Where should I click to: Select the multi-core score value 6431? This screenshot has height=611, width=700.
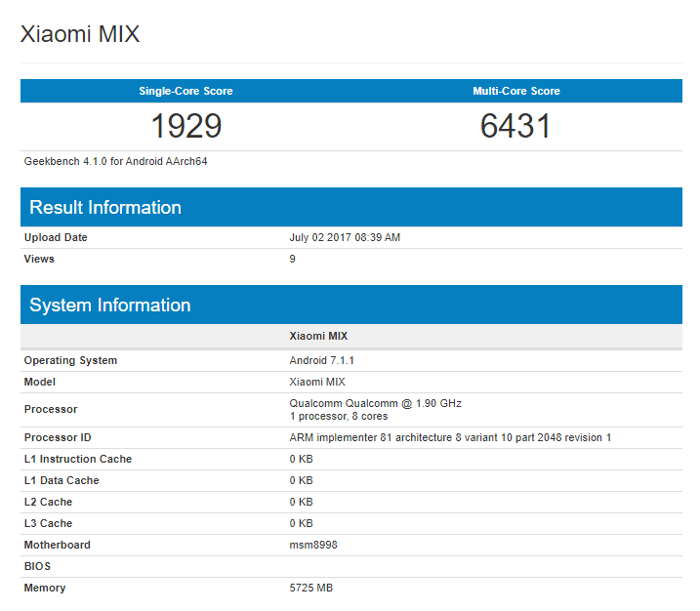516,126
